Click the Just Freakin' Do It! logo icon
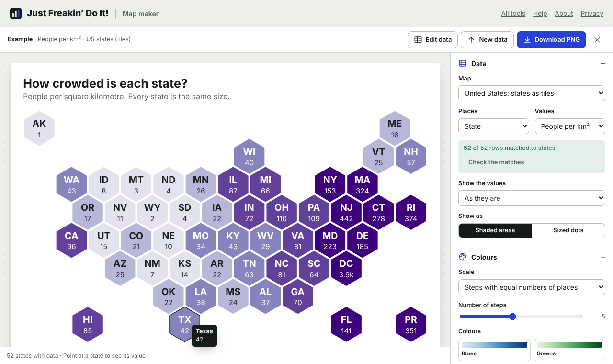Viewport: 613px width, 364px height. click(16, 13)
